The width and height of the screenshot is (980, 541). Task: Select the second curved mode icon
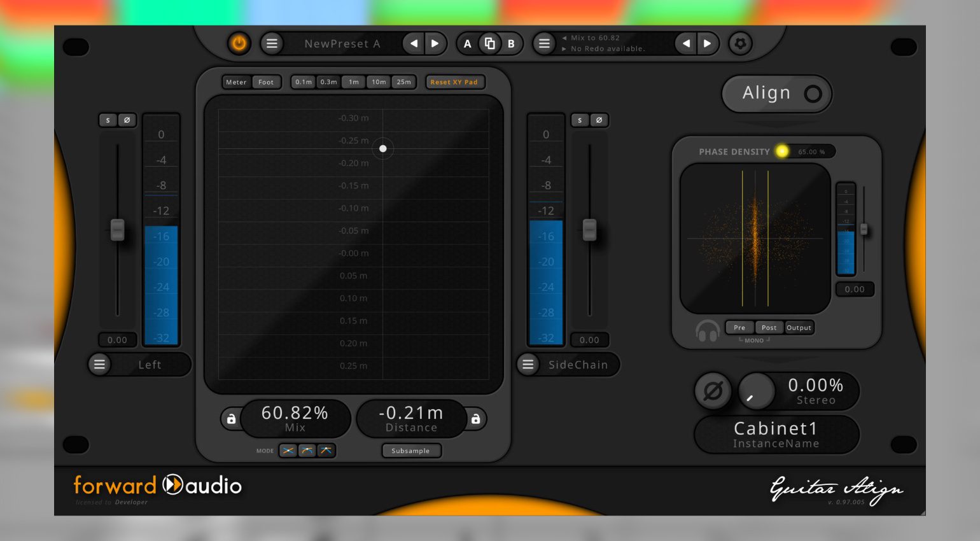[x=307, y=451]
